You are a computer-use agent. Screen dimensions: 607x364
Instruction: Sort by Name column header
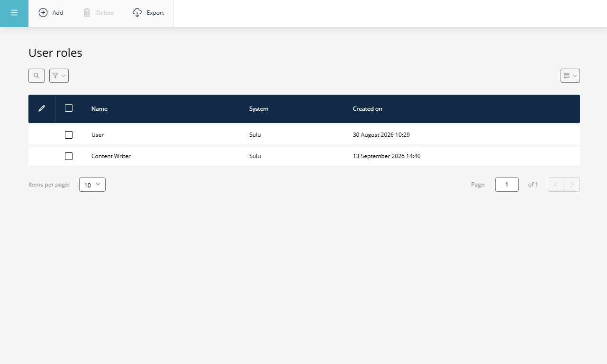pos(100,109)
